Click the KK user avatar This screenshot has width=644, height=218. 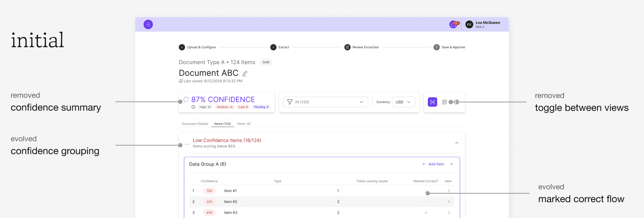(469, 24)
